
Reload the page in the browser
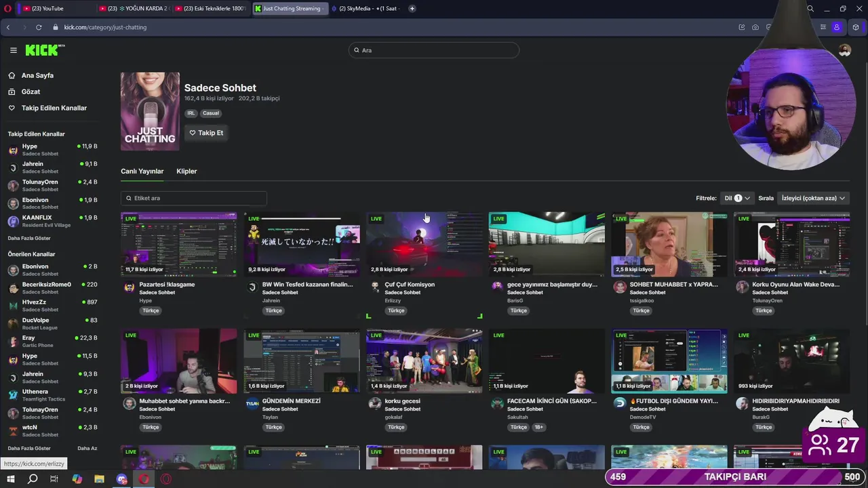pyautogui.click(x=39, y=27)
